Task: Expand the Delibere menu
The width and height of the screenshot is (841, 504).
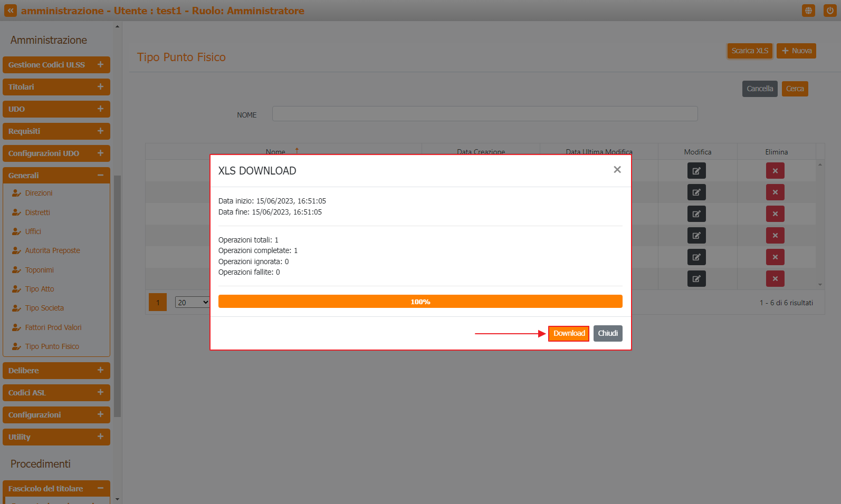Action: pyautogui.click(x=56, y=371)
